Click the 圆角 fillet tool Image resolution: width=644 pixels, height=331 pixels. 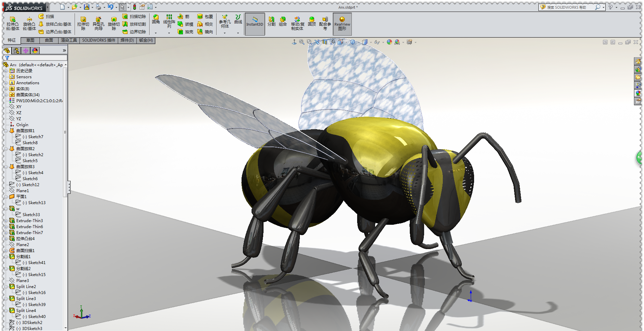[x=156, y=19]
